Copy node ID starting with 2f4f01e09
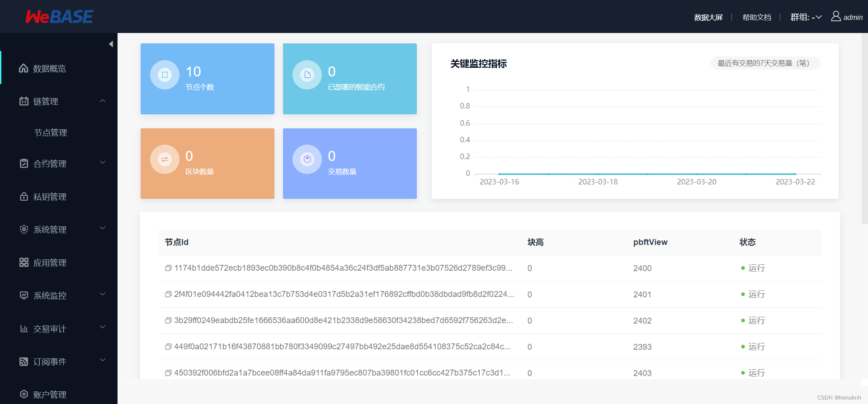This screenshot has height=404, width=868. [x=168, y=294]
